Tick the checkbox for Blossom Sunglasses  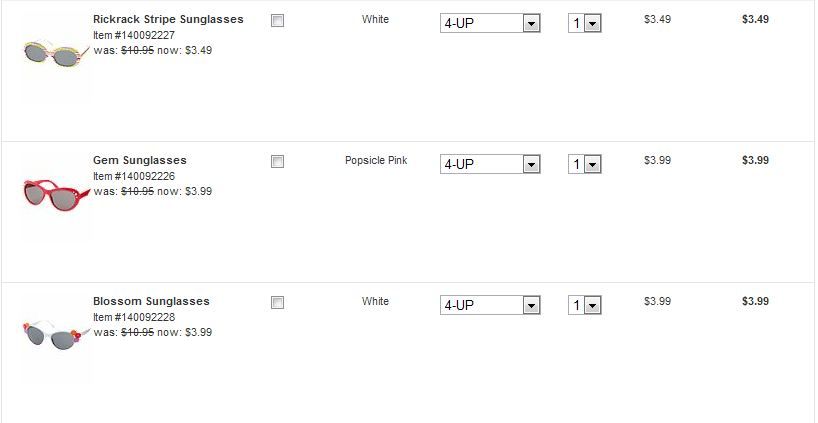pos(277,303)
